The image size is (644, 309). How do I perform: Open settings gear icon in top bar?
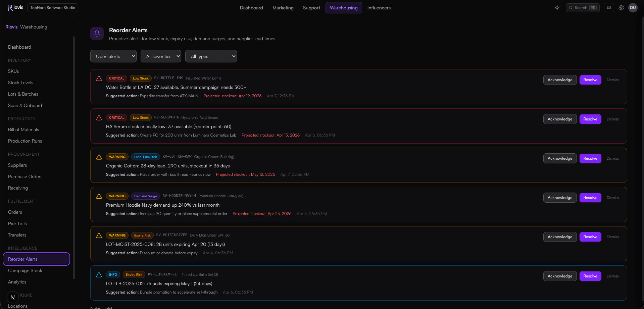621,8
